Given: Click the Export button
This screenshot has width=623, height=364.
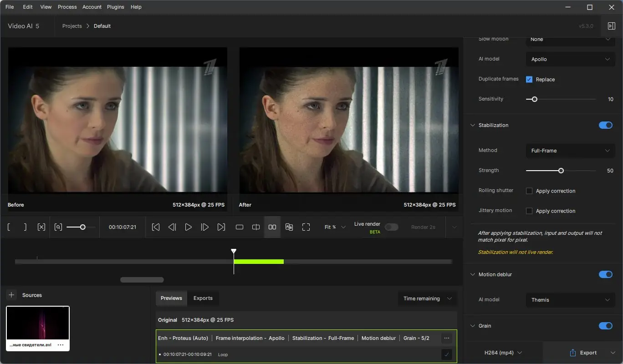Looking at the screenshot, I should pos(583,353).
